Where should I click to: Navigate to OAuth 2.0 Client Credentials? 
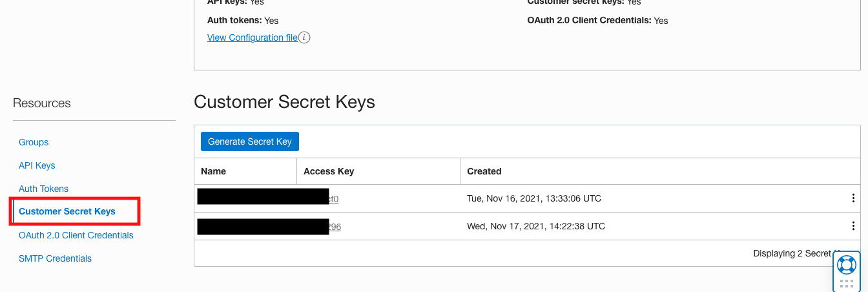pyautogui.click(x=76, y=235)
